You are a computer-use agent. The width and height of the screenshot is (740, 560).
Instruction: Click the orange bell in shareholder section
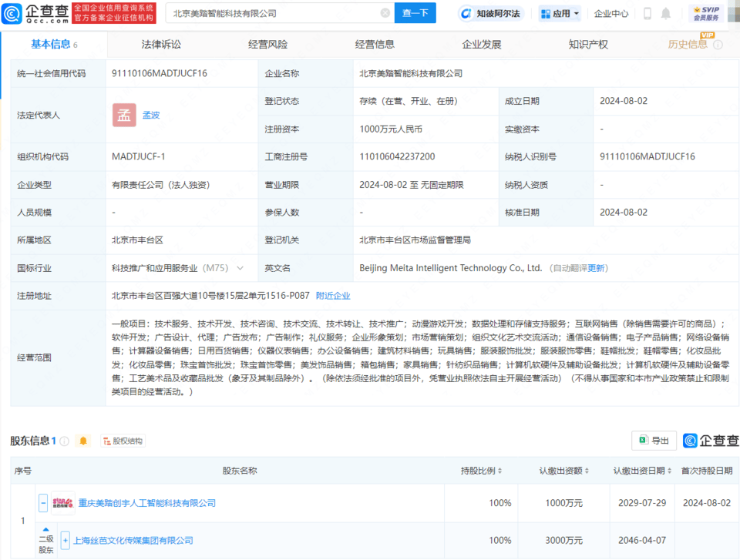(83, 441)
